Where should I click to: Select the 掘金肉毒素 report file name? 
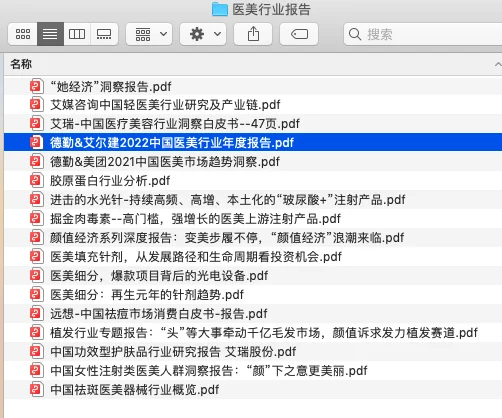click(195, 219)
